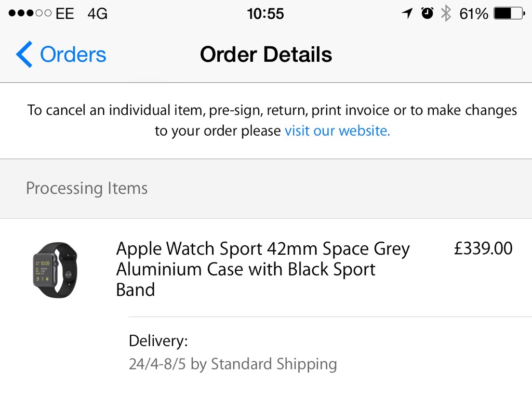The width and height of the screenshot is (532, 395).
Task: Tap the 4G network indicator
Action: (97, 14)
